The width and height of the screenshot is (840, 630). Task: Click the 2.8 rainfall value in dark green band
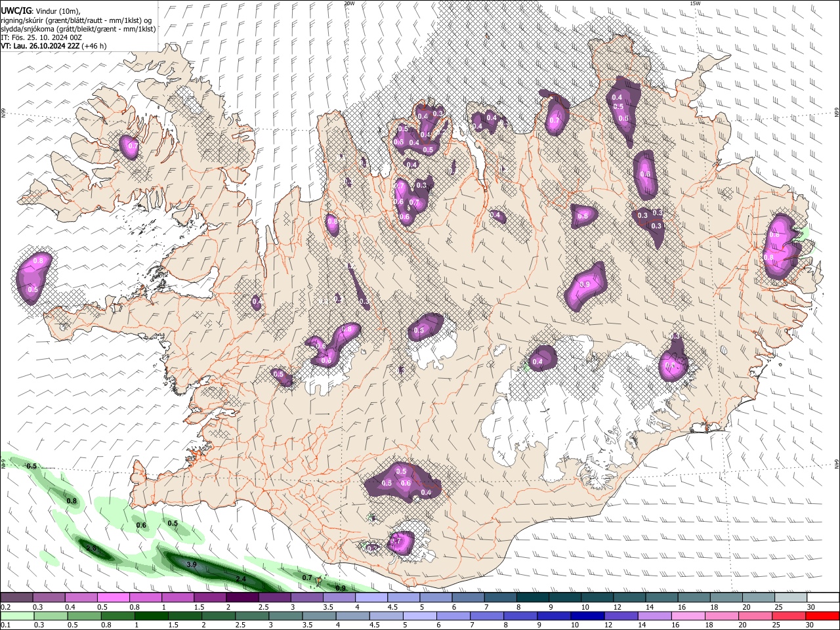pos(92,548)
